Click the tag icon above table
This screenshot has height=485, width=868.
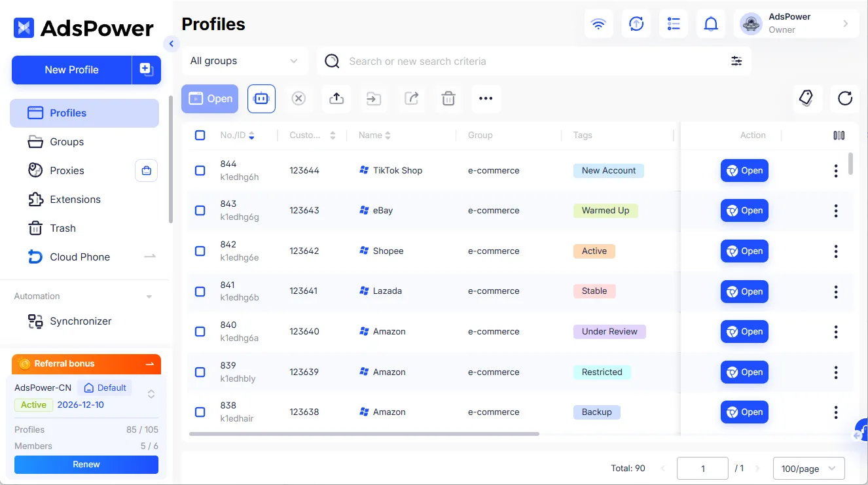point(806,98)
